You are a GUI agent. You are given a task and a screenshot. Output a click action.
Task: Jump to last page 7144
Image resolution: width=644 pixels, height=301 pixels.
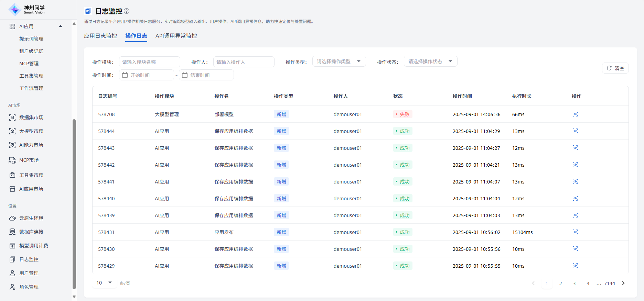609,283
